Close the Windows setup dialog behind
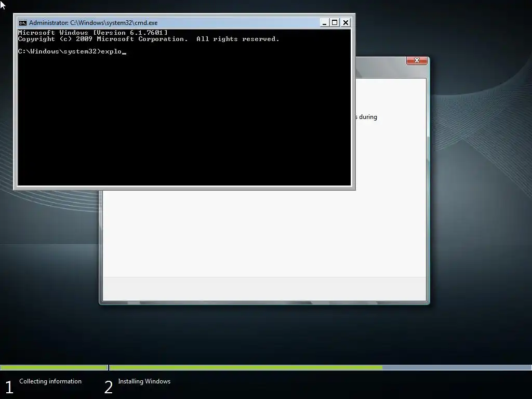 coord(417,60)
